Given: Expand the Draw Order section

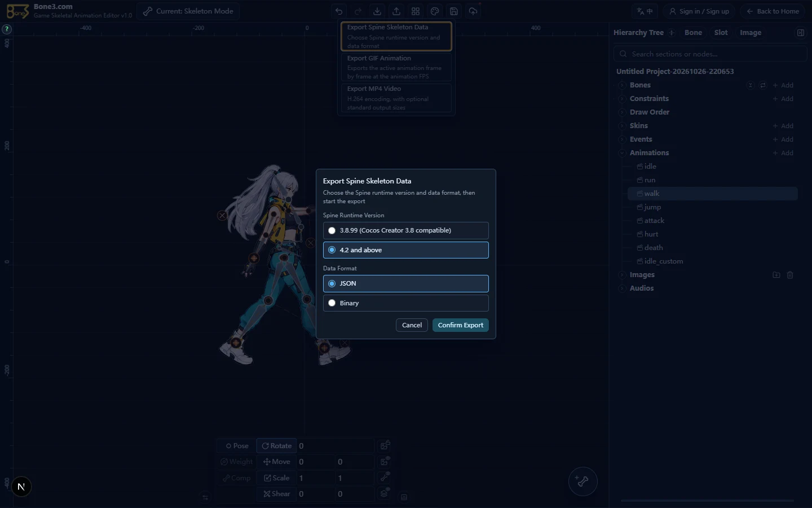Looking at the screenshot, I should [x=621, y=112].
